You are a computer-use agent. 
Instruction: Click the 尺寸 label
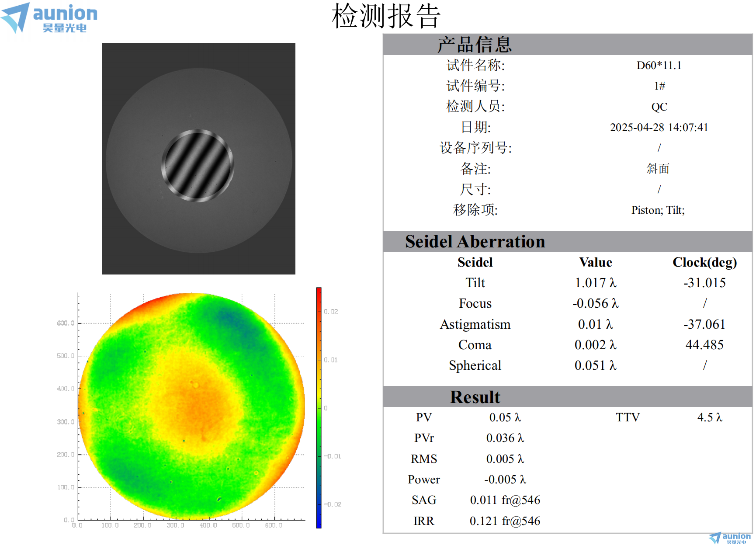pyautogui.click(x=475, y=189)
